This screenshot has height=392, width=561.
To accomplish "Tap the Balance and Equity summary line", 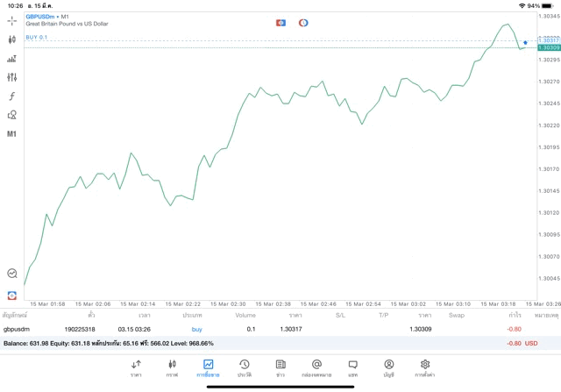I will (109, 343).
